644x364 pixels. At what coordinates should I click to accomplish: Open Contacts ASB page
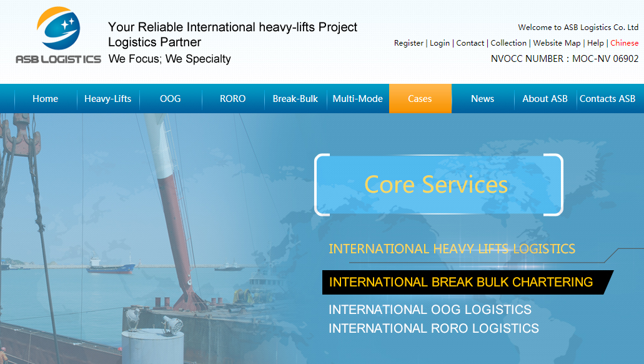point(607,99)
